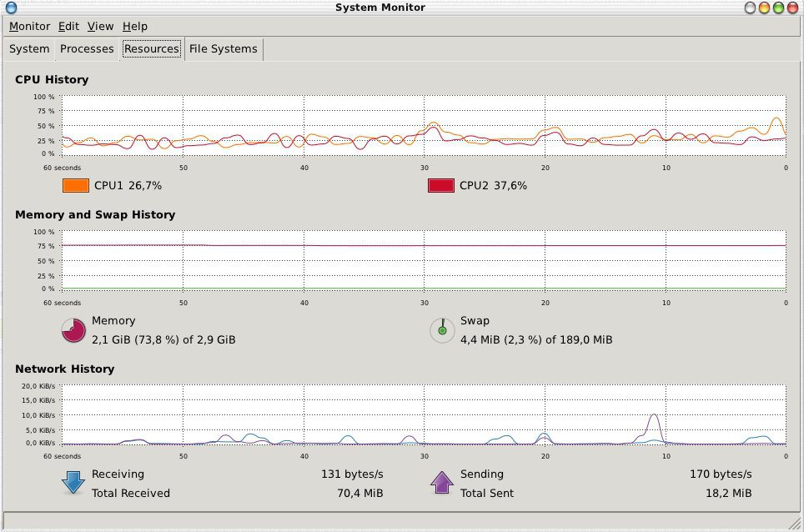Click the red CPU2 color swatch
This screenshot has width=804, height=532.
[441, 186]
